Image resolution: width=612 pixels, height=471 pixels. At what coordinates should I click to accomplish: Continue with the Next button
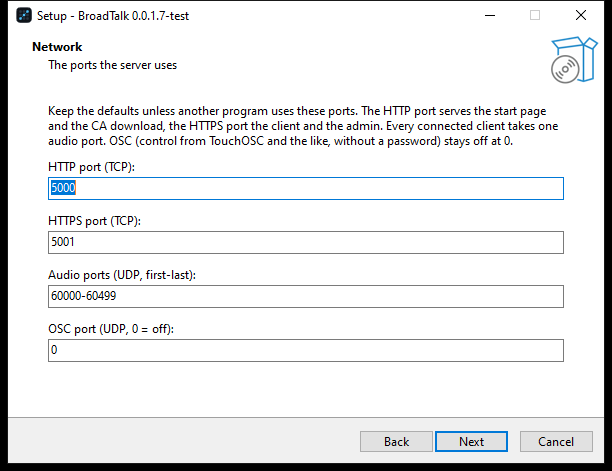(x=471, y=442)
